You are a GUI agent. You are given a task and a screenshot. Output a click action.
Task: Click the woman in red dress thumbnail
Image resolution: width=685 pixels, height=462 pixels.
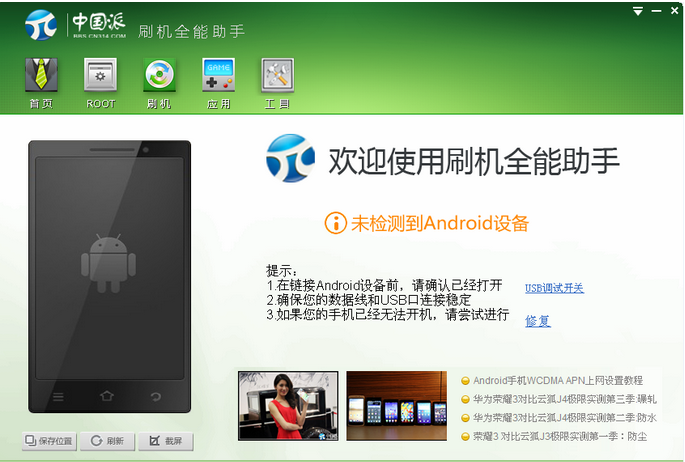click(x=288, y=405)
